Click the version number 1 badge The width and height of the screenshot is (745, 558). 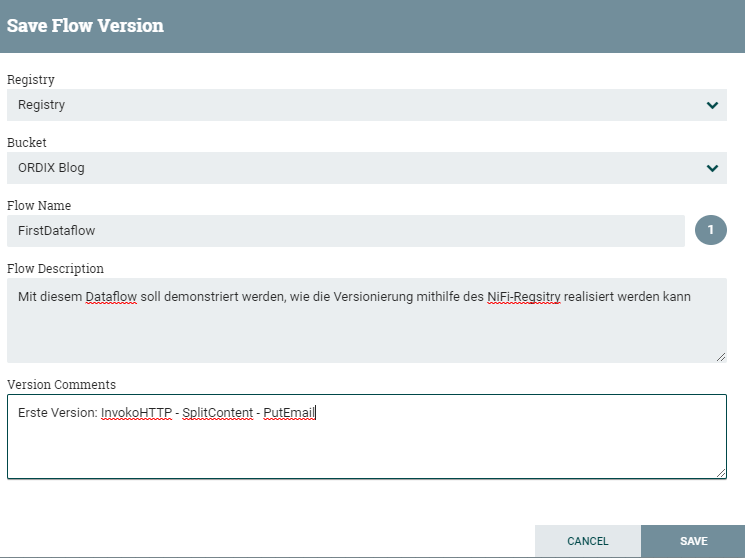[710, 230]
